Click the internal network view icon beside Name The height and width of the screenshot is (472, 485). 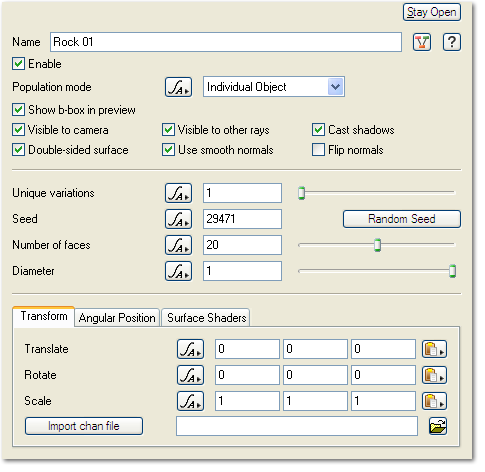pyautogui.click(x=422, y=42)
